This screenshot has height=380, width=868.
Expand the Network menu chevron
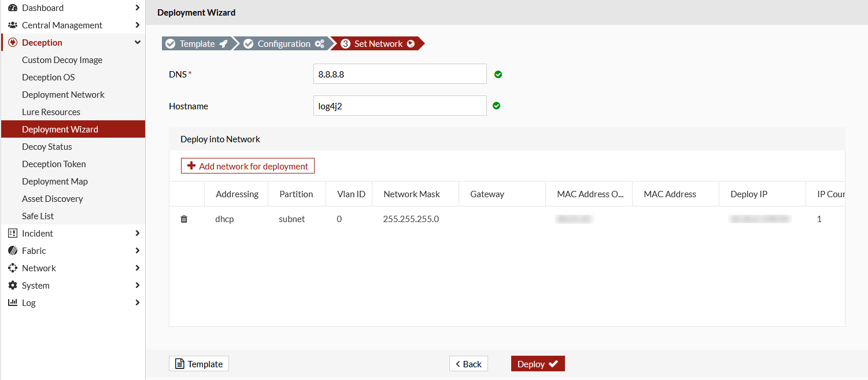pos(137,268)
